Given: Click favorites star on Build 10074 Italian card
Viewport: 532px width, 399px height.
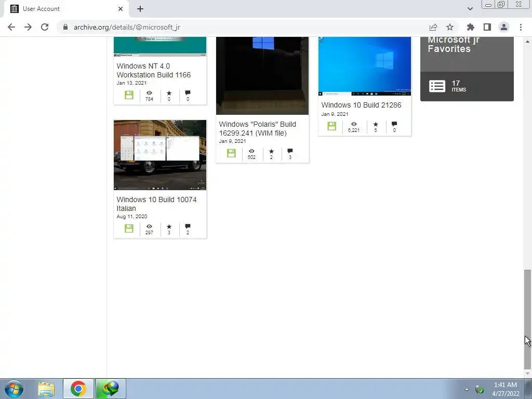Looking at the screenshot, I should (169, 227).
